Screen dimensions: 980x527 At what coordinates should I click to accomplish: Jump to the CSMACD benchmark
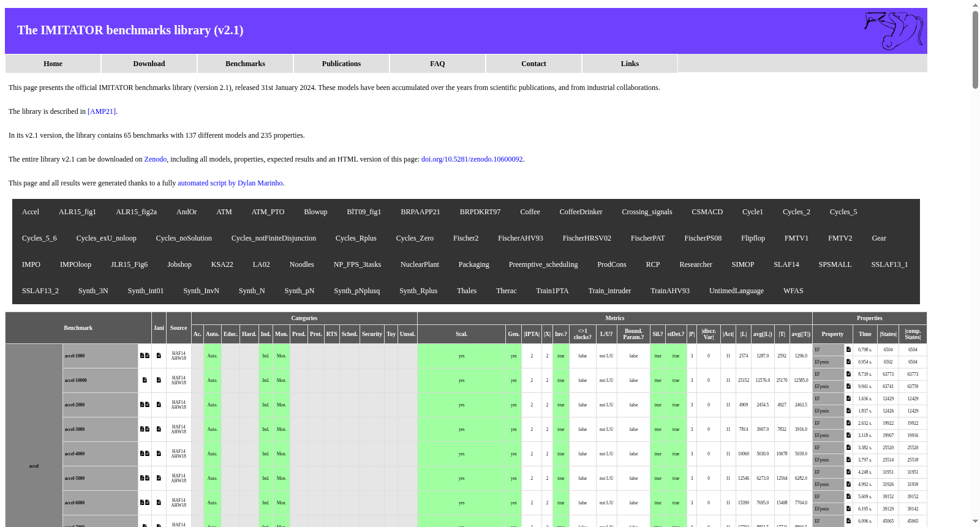pyautogui.click(x=707, y=212)
